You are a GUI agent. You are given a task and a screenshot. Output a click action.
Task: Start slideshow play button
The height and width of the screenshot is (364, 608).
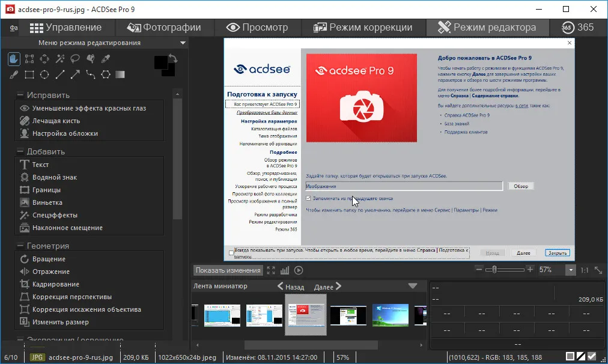tap(299, 270)
